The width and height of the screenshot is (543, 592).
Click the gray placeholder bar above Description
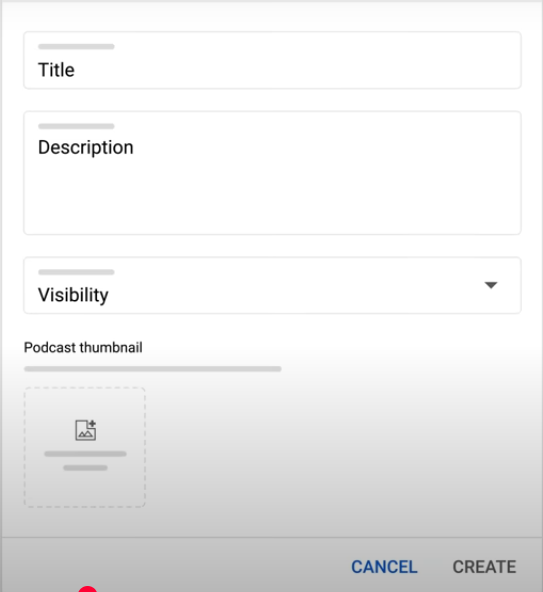pyautogui.click(x=76, y=126)
